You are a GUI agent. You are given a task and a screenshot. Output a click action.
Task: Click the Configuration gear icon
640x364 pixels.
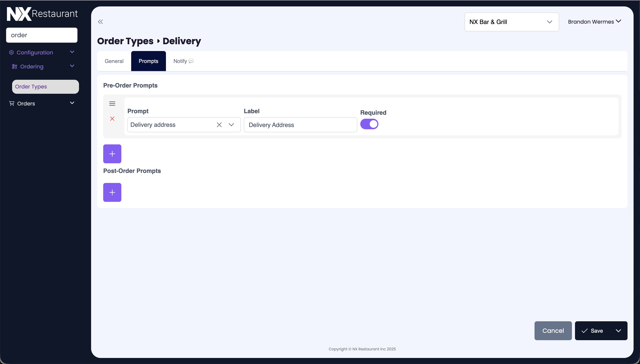[11, 53]
